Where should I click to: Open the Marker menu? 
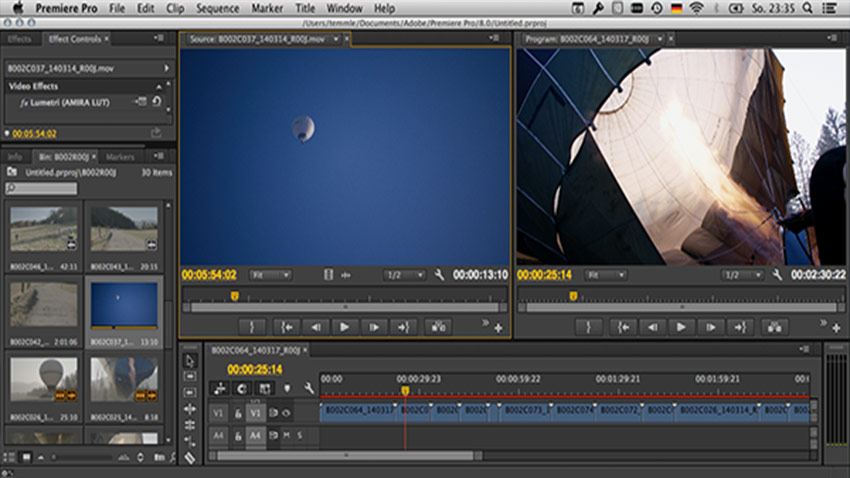[267, 8]
